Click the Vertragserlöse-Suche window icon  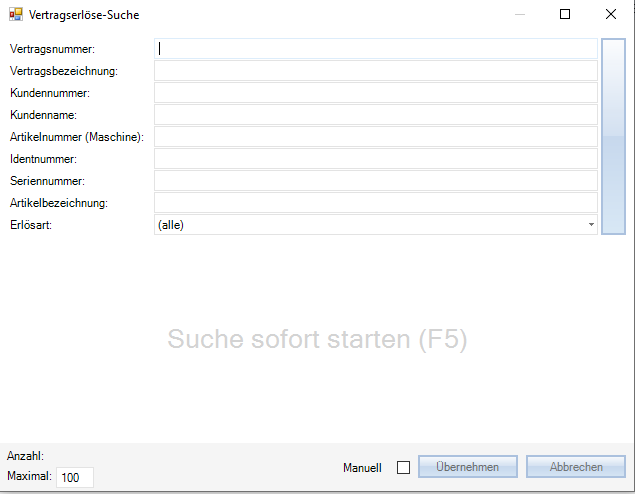[16, 15]
